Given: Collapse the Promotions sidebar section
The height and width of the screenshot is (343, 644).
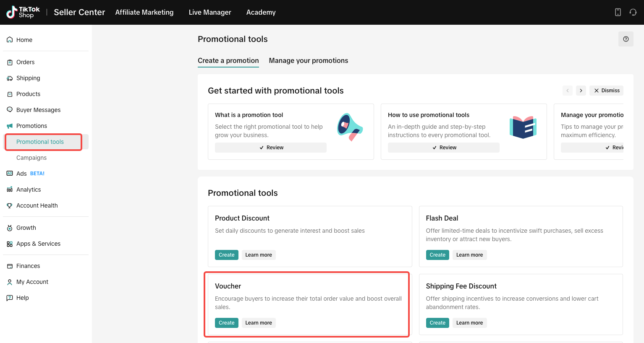Looking at the screenshot, I should tap(31, 126).
